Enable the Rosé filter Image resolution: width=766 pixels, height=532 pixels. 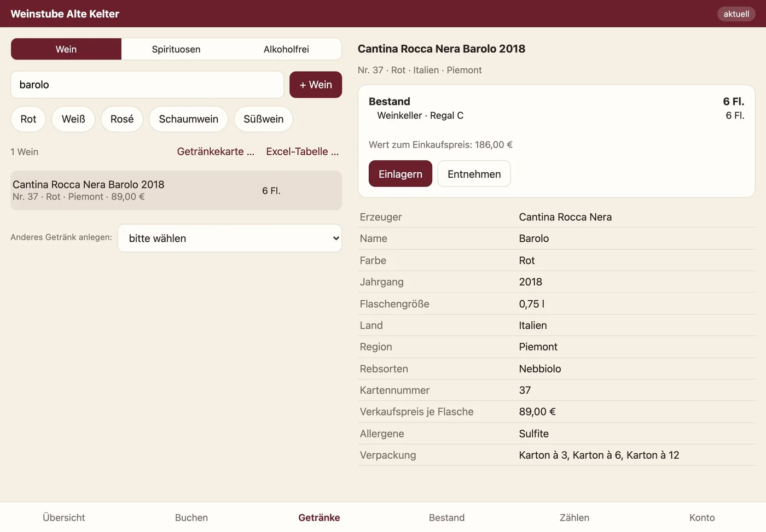122,119
